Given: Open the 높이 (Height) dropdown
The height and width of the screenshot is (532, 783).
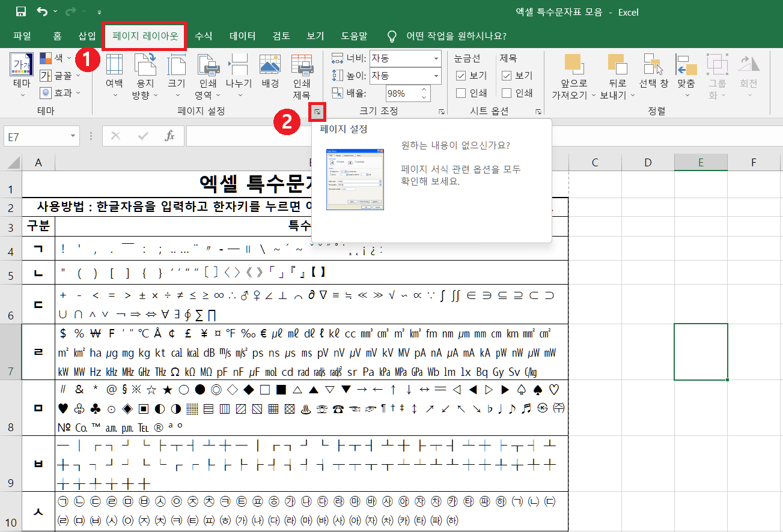Looking at the screenshot, I should pos(436,76).
